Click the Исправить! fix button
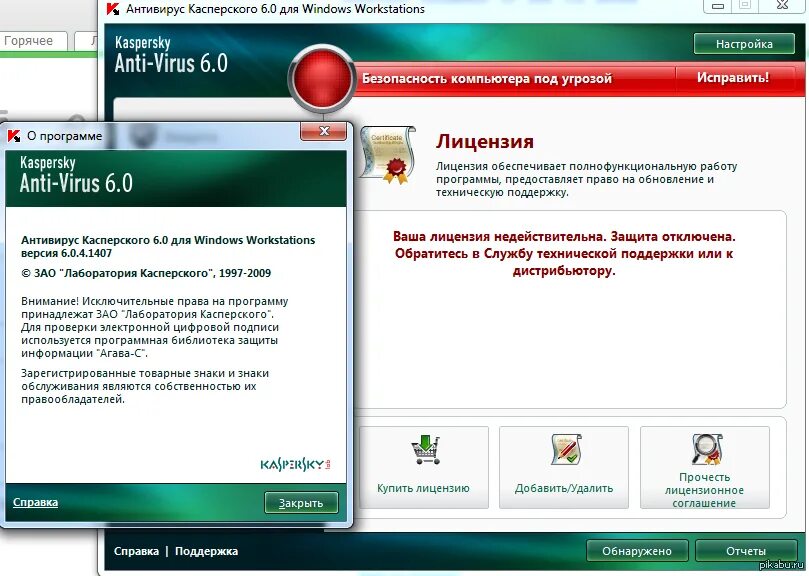The image size is (809, 576). [x=733, y=78]
